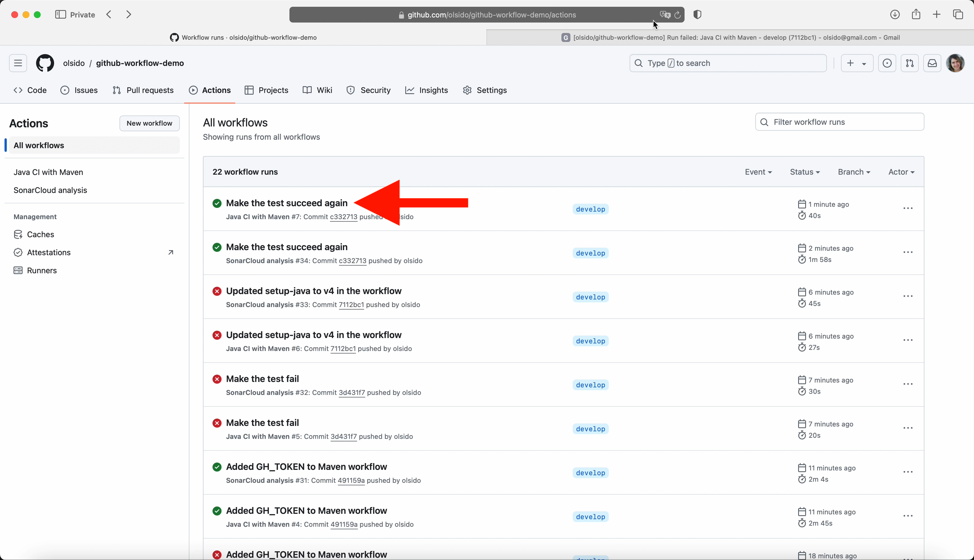Open the create new plus dropdown
This screenshot has width=974, height=560.
[x=857, y=63]
